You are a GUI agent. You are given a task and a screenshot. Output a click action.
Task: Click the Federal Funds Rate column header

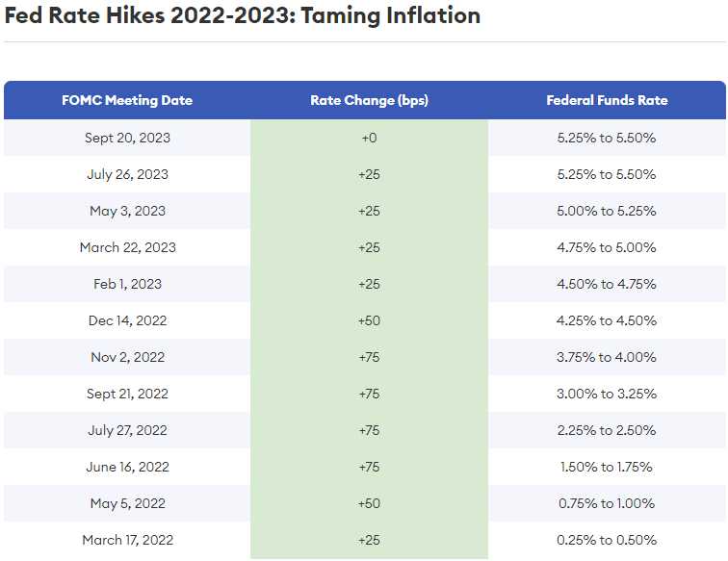(607, 100)
